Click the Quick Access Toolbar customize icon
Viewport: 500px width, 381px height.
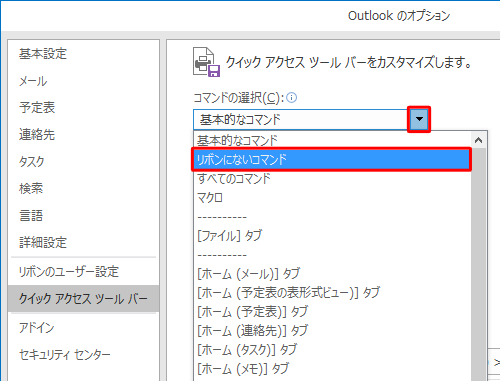[x=206, y=62]
